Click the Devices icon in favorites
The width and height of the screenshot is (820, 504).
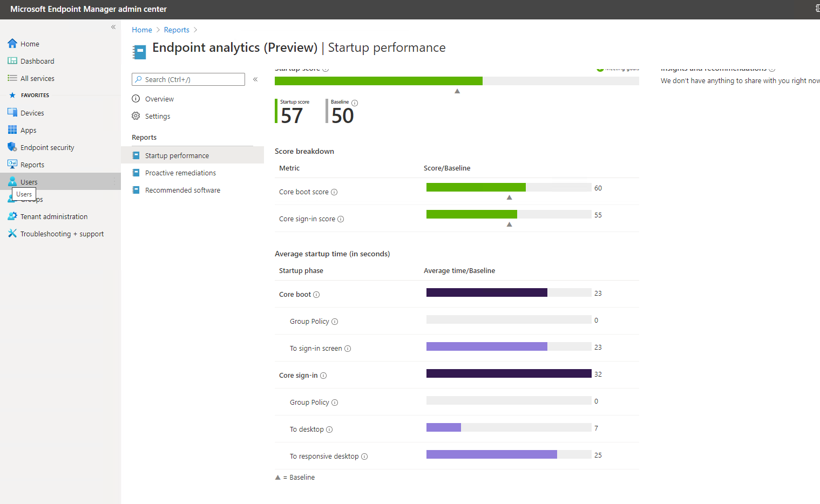tap(12, 113)
